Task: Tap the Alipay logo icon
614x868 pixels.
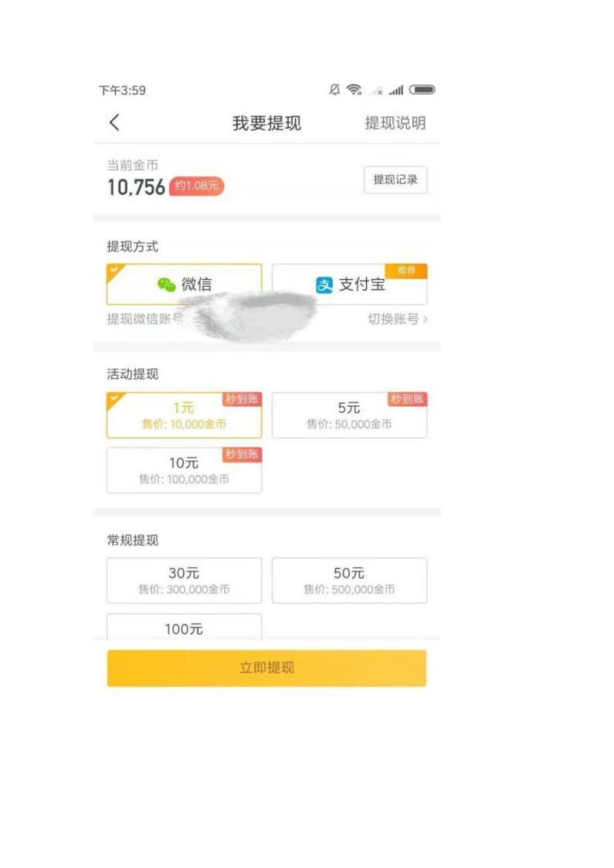Action: (x=324, y=285)
